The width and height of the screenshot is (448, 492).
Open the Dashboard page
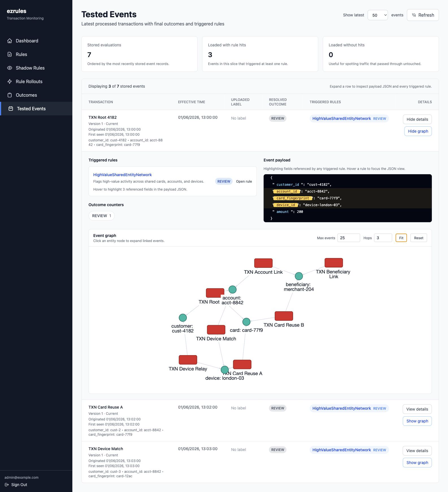(36, 41)
